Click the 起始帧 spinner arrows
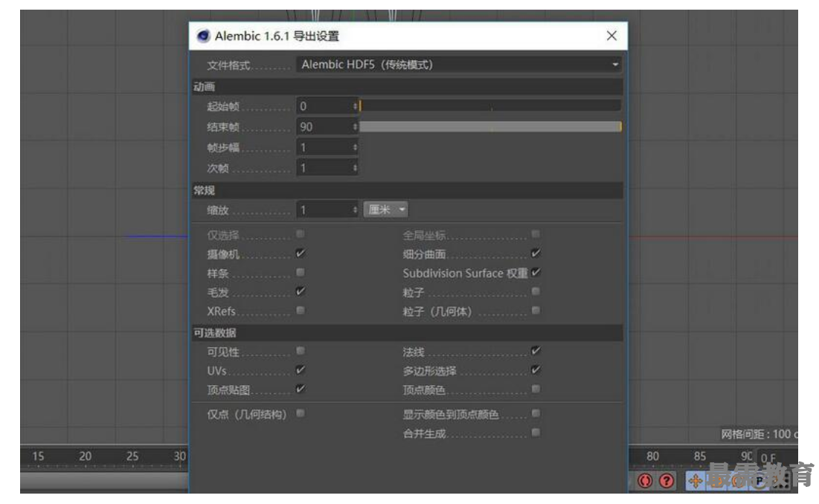 pos(355,106)
